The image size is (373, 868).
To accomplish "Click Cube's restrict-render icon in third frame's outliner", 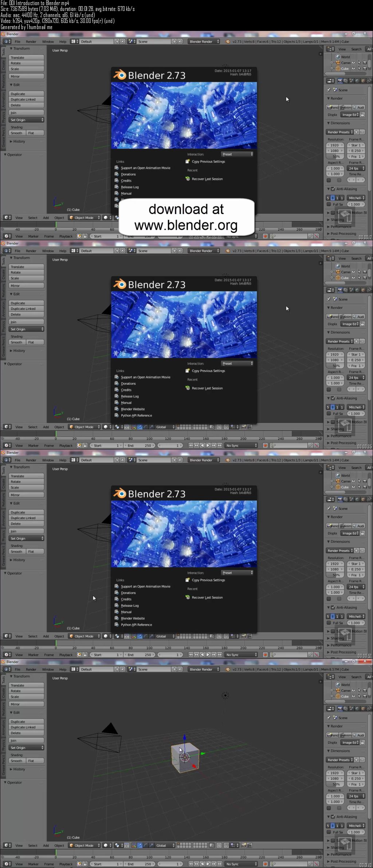I will pyautogui.click(x=365, y=487).
